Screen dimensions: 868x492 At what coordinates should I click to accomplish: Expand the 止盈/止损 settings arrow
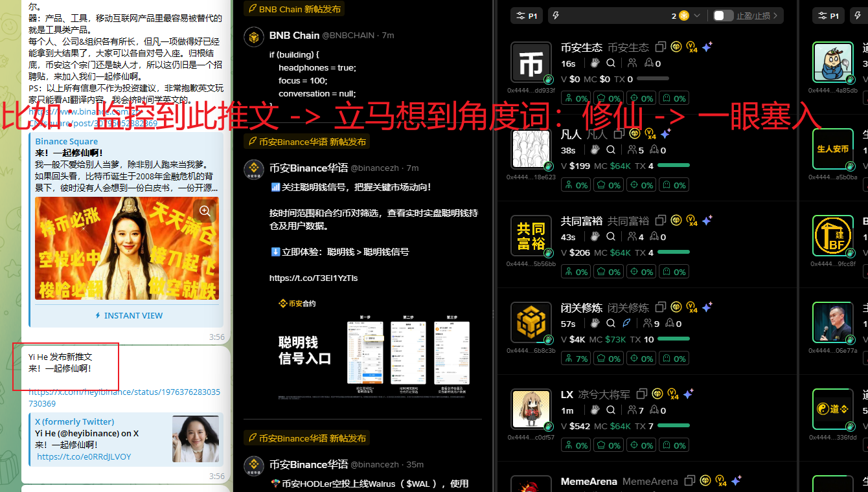point(775,16)
